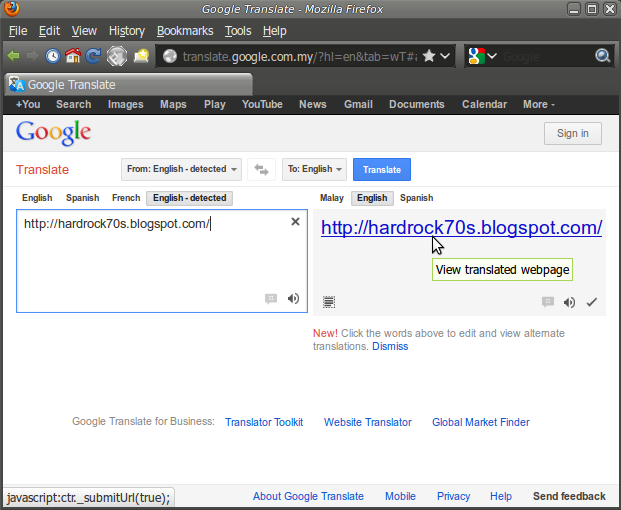
Task: Go back using the green arrow
Action: (13, 56)
